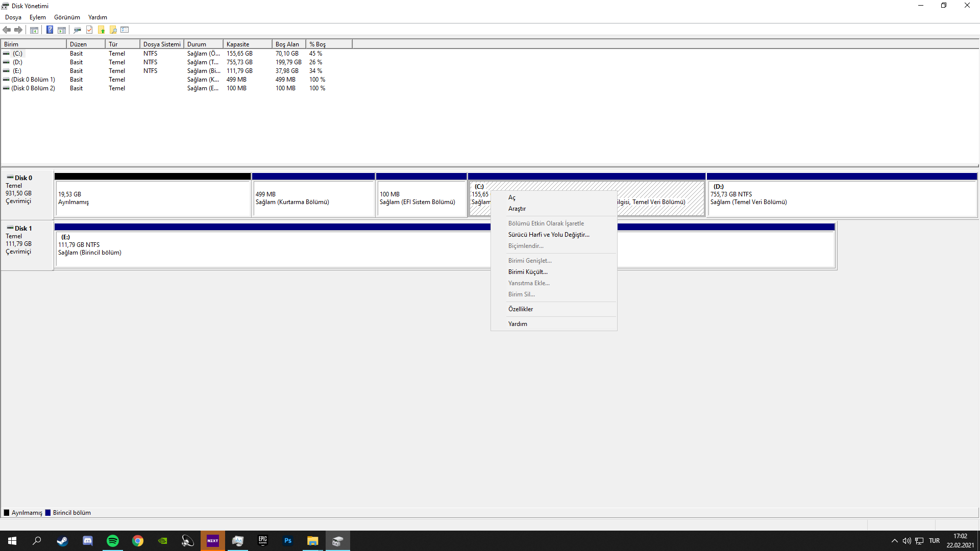This screenshot has width=980, height=551.
Task: Click Özellikler in the context menu
Action: [520, 309]
